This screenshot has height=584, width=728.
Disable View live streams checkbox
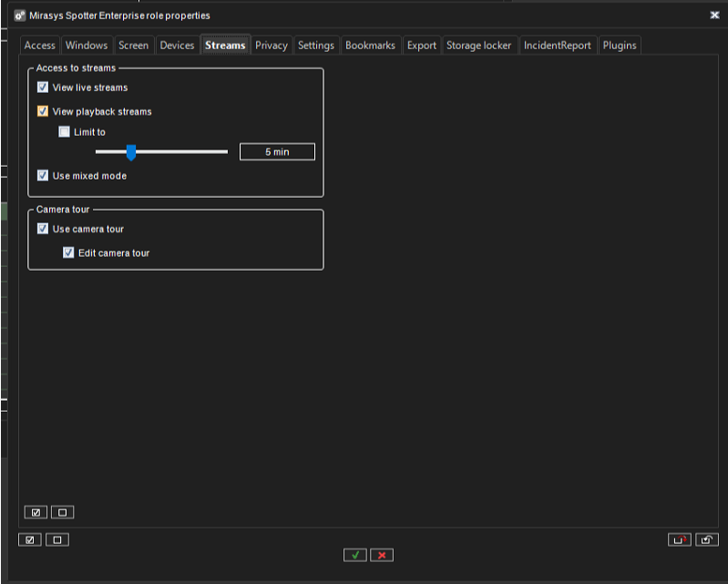[43, 87]
